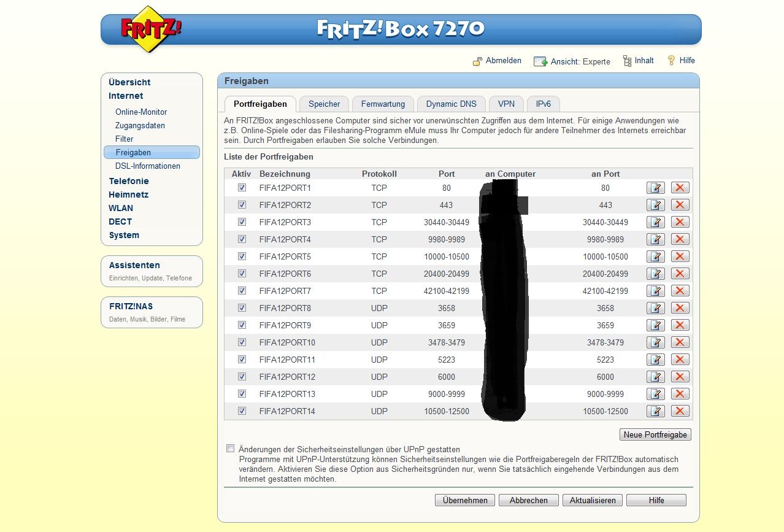This screenshot has width=784, height=532.
Task: Edit the FIFA12PORT11 entry
Action: (656, 360)
